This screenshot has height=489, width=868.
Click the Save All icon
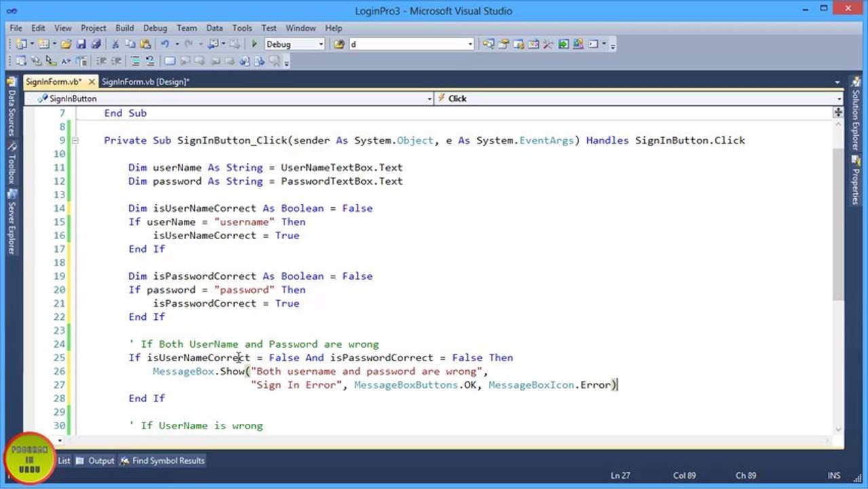click(x=96, y=44)
